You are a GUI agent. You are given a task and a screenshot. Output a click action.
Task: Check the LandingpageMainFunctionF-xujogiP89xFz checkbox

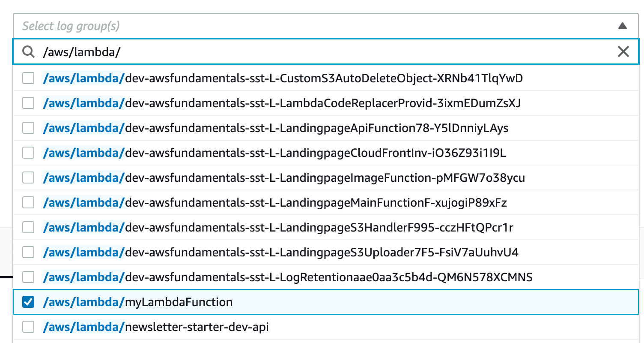[28, 203]
